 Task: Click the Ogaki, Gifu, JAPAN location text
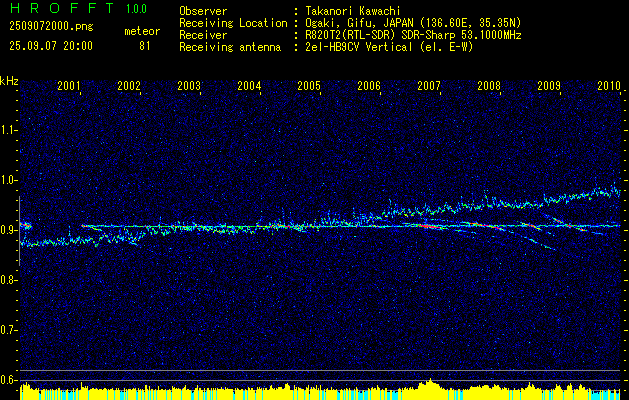coord(413,23)
